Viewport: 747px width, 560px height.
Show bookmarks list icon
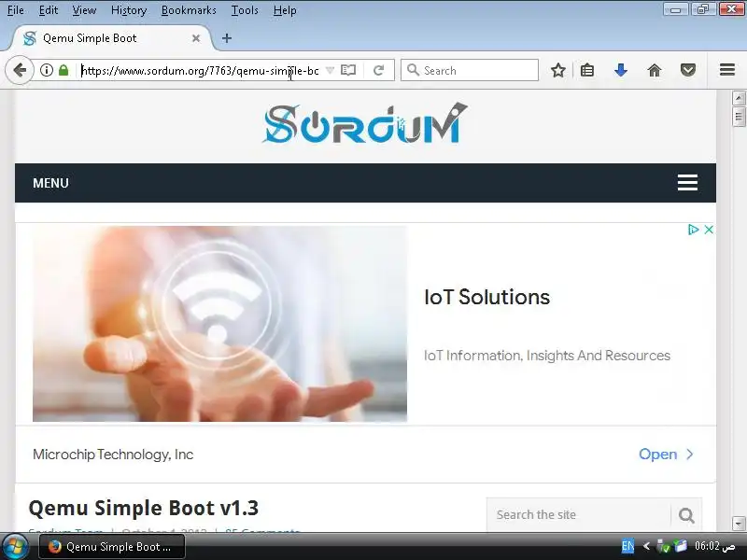tap(587, 71)
